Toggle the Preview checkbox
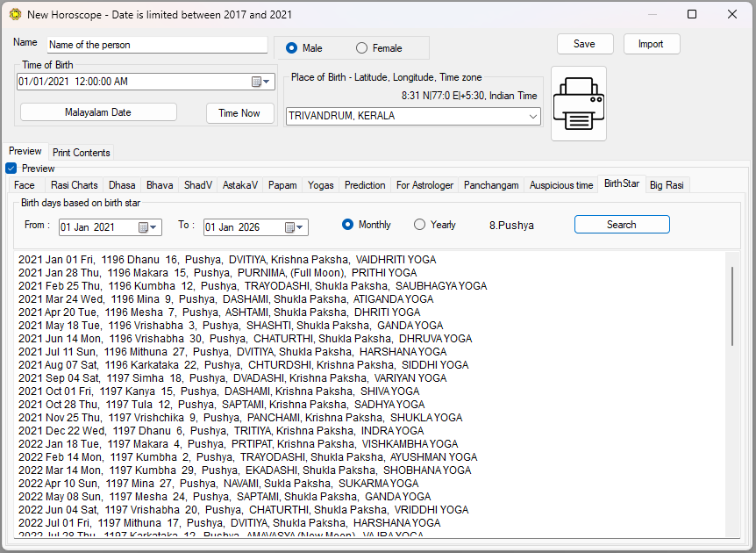The width and height of the screenshot is (756, 553). pyautogui.click(x=11, y=169)
